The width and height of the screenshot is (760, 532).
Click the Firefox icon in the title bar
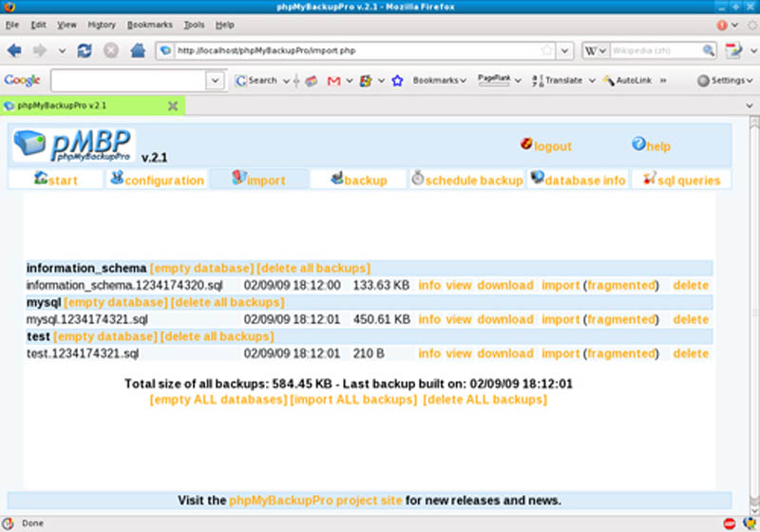[9, 7]
